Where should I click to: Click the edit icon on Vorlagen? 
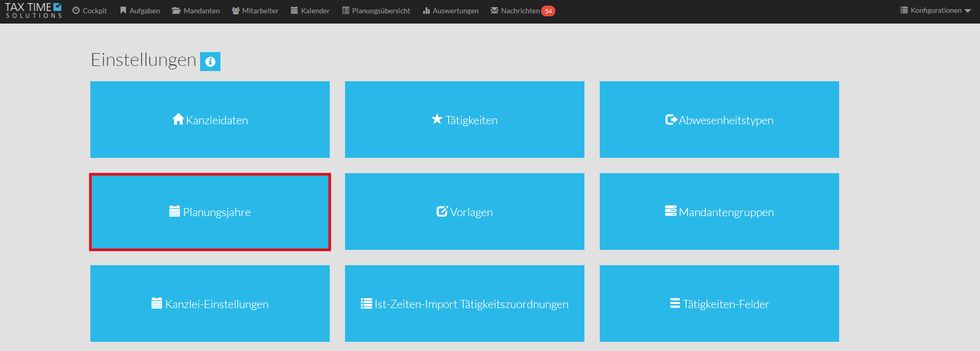(442, 211)
